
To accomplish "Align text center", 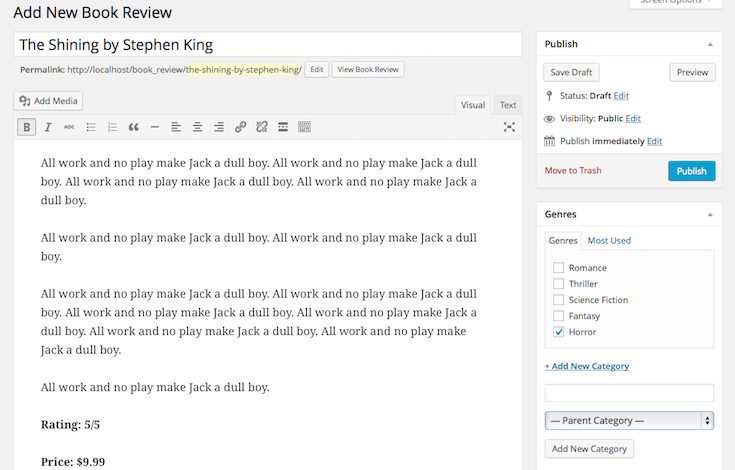I will (197, 127).
